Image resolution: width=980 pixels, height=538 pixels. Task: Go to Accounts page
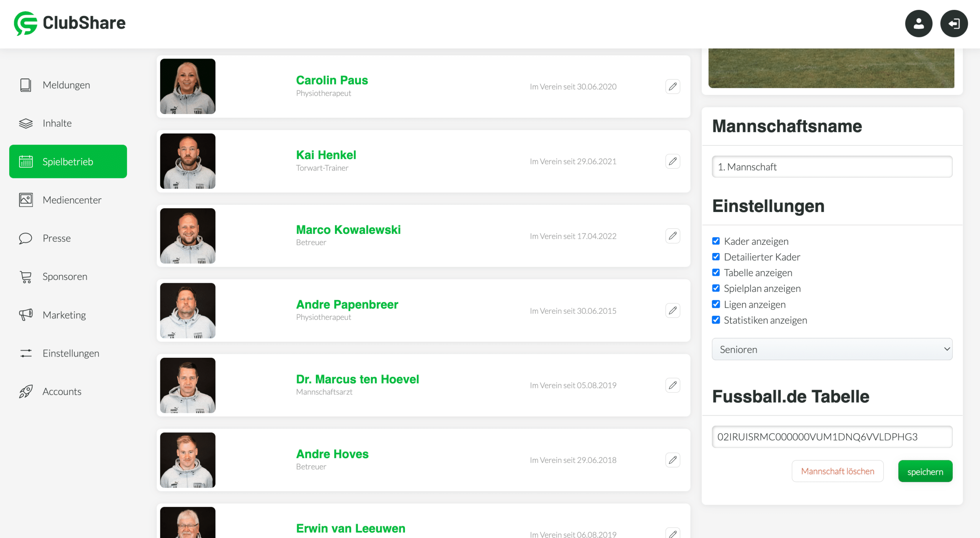pos(68,391)
